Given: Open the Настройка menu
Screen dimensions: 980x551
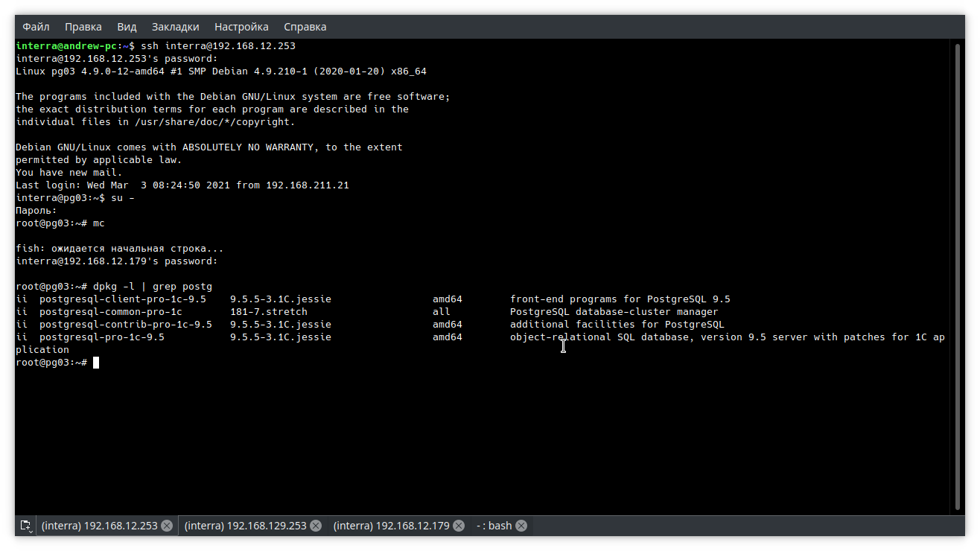Looking at the screenshot, I should coord(241,27).
